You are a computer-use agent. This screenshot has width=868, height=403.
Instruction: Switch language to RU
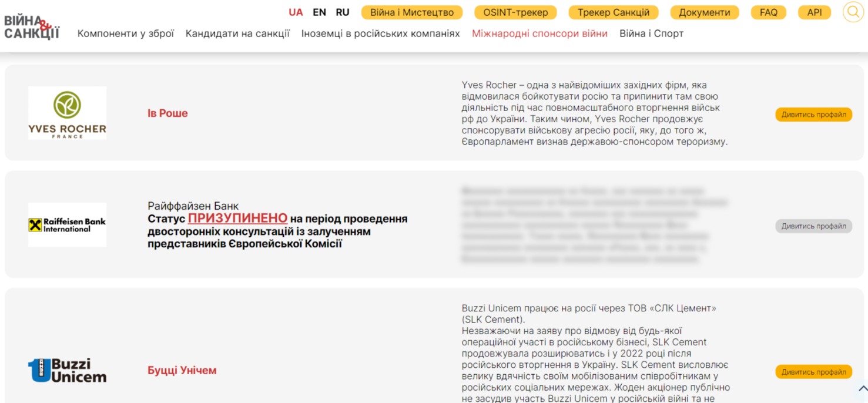click(x=342, y=12)
